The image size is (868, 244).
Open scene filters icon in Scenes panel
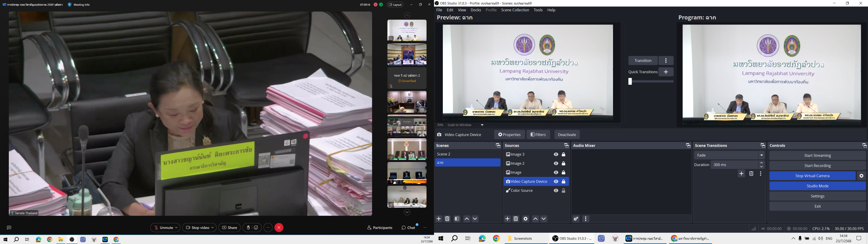click(x=457, y=219)
